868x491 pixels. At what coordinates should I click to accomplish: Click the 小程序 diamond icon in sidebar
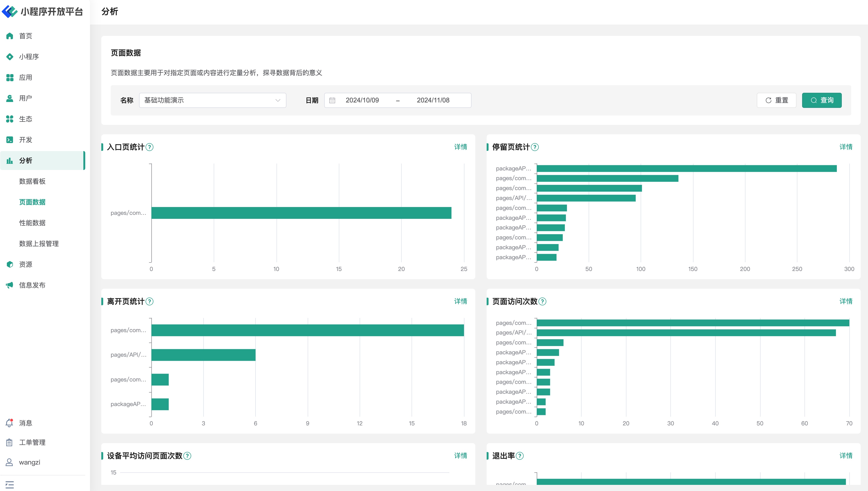tap(10, 57)
